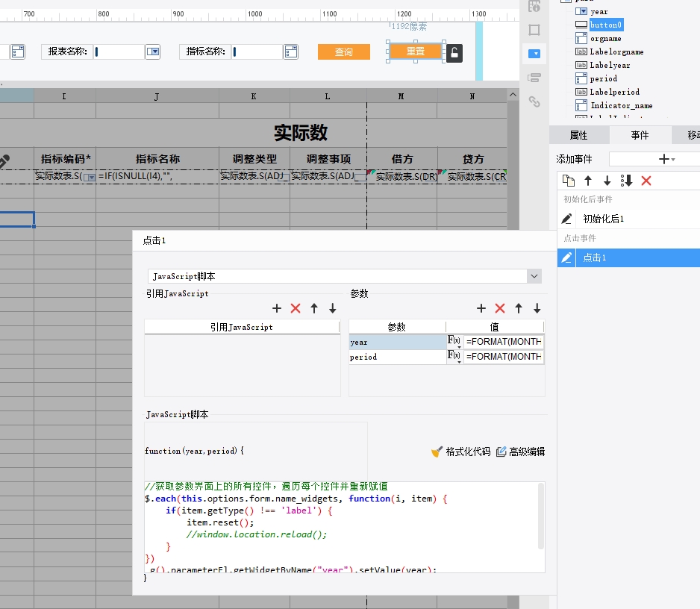Click the period parameter value field
This screenshot has width=700, height=609.
504,356
